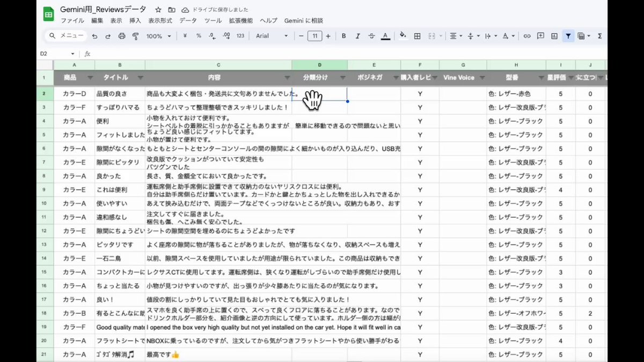Open filter on 分類分け column header
This screenshot has width=644, height=362.
342,78
